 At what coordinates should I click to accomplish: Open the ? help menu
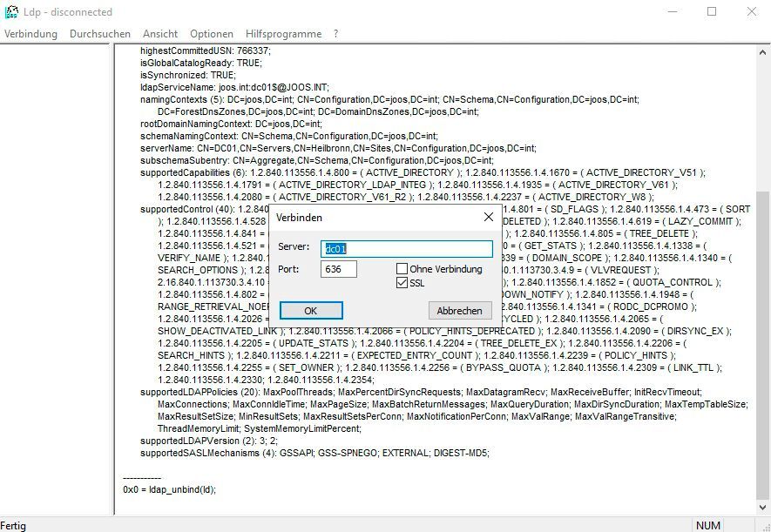tap(335, 33)
